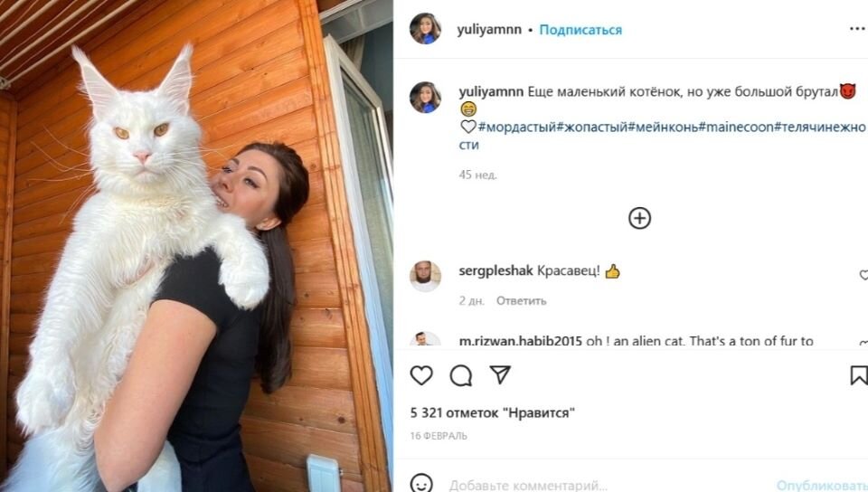The height and width of the screenshot is (492, 868).
Task: Open yuliyamnn profile avatar in header
Action: (x=425, y=28)
